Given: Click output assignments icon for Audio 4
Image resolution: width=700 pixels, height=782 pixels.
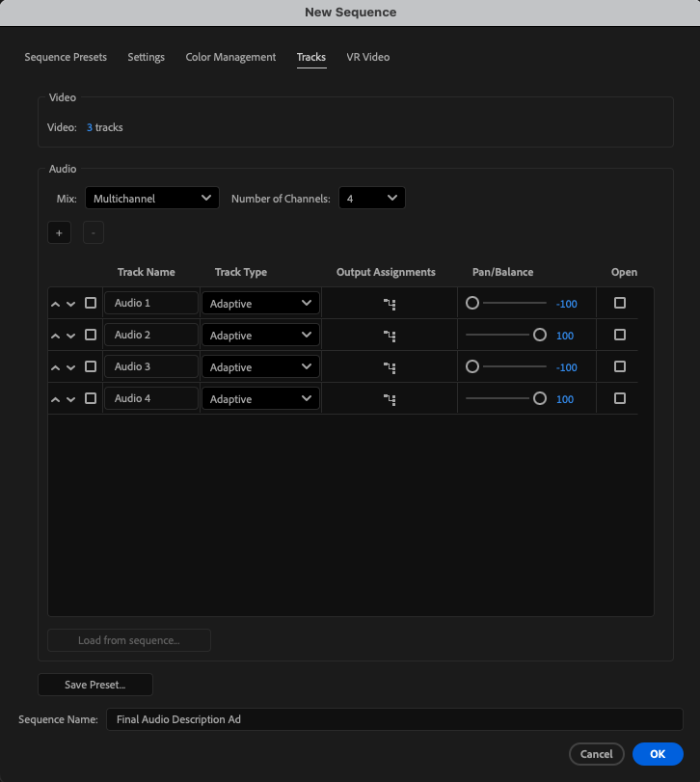Looking at the screenshot, I should (390, 399).
